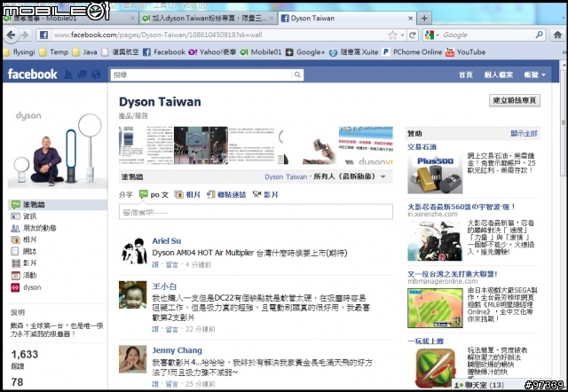Choose po 文 status share option
The height and width of the screenshot is (392, 568).
(154, 195)
